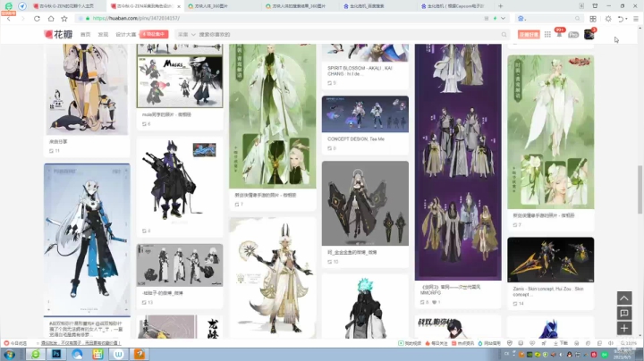This screenshot has width=644, height=361.
Task: Click the Pro membership badge
Action: pyautogui.click(x=573, y=35)
